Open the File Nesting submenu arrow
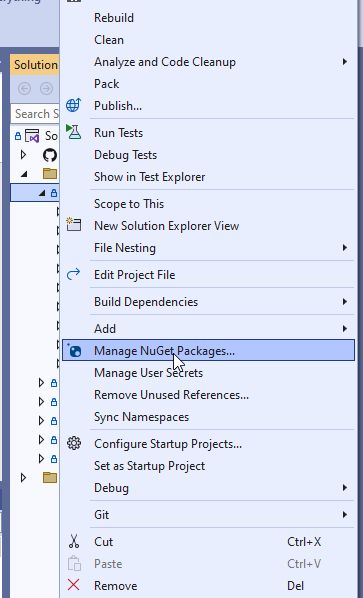363x598 pixels. point(345,248)
